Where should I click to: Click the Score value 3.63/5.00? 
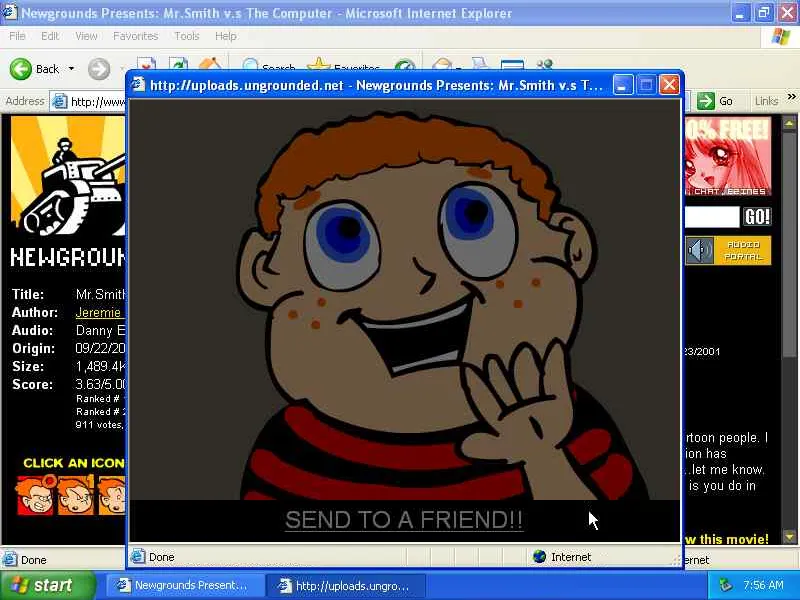[101, 384]
